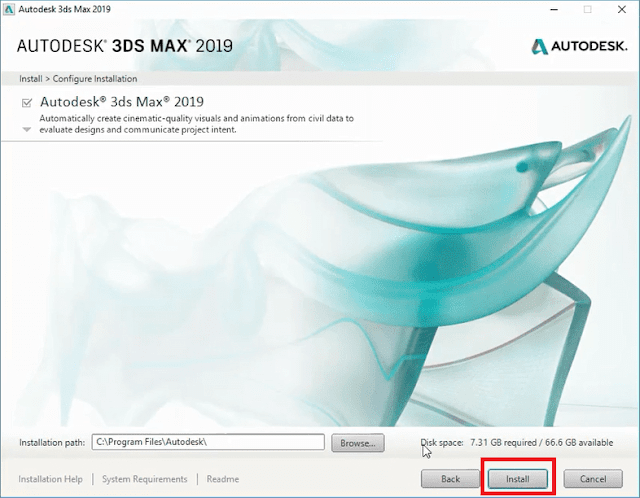Cancel the installation
Viewport: 640px width, 498px height.
click(593, 478)
